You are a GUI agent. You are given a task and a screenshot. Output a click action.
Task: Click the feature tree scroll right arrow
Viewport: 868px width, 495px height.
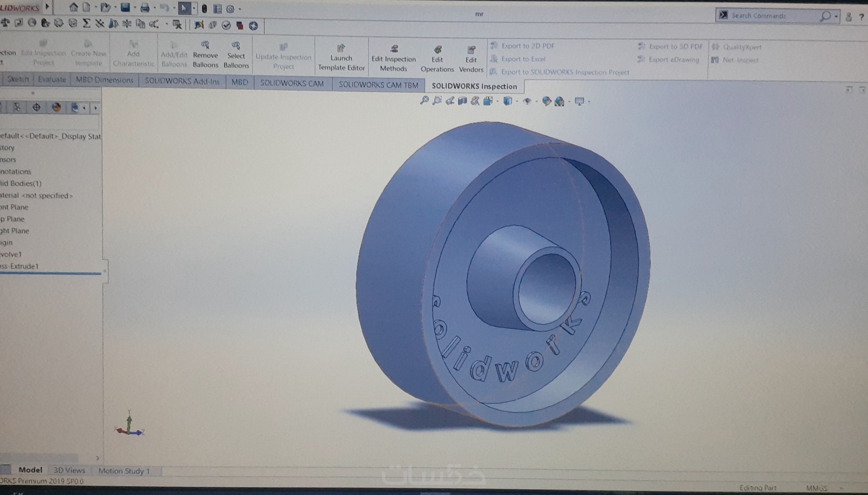[98, 458]
